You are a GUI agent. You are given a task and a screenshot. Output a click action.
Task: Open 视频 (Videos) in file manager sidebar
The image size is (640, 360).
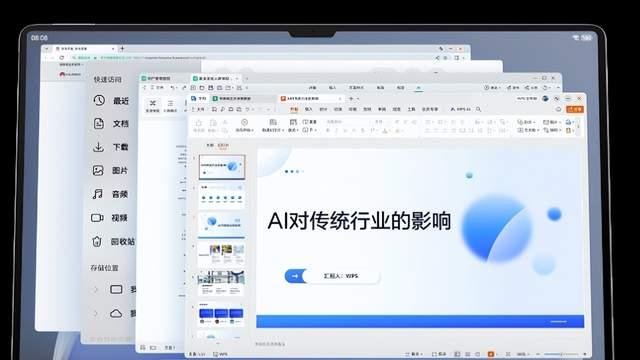(x=109, y=218)
